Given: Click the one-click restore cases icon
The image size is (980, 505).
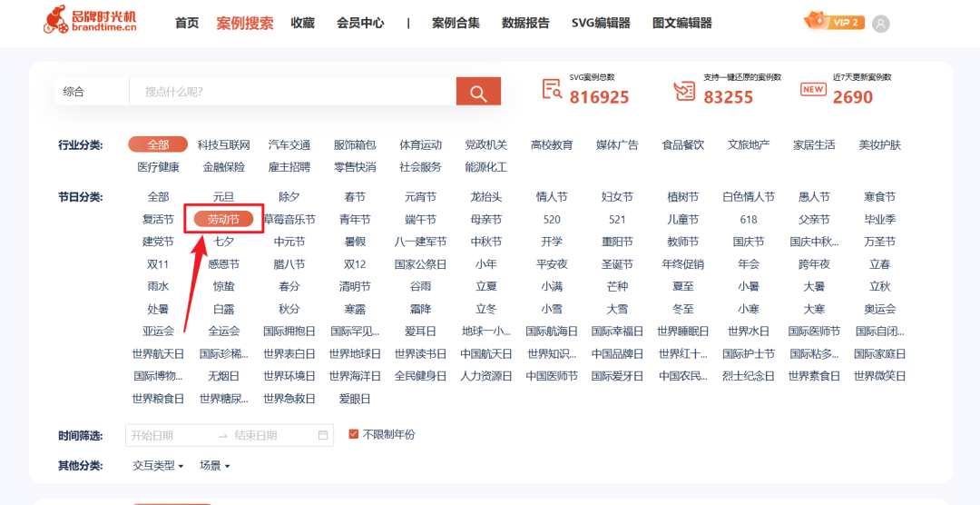Looking at the screenshot, I should coord(684,92).
